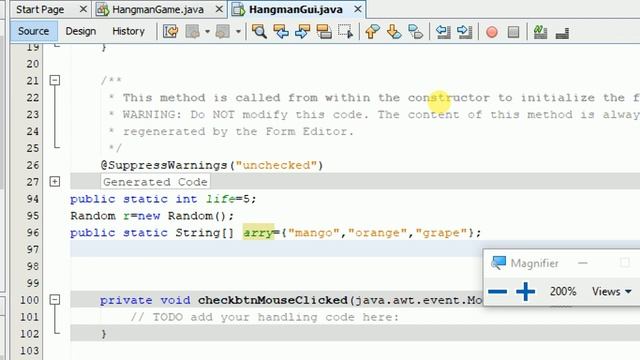The width and height of the screenshot is (640, 360).
Task: Click Toggle Bookmark icon
Action: pyautogui.click(x=416, y=31)
